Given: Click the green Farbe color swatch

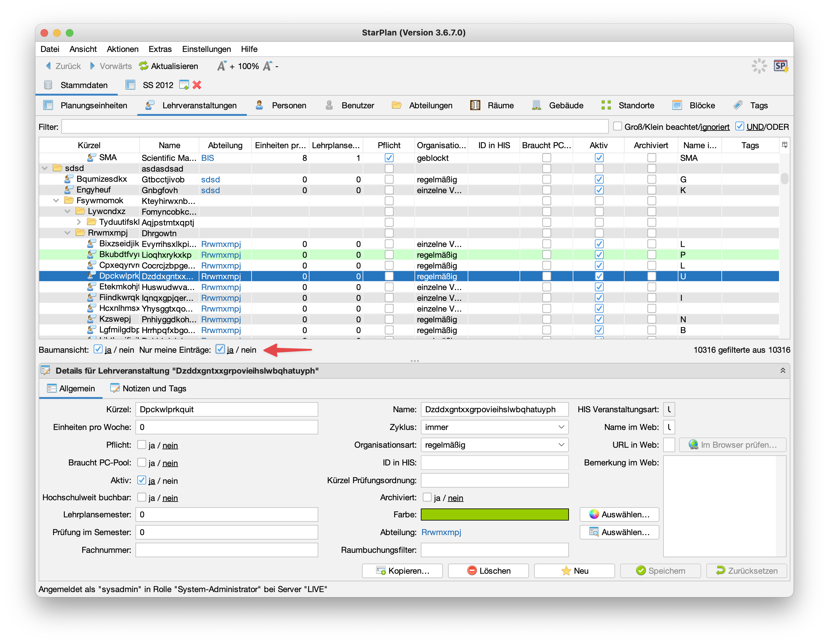Looking at the screenshot, I should (495, 515).
